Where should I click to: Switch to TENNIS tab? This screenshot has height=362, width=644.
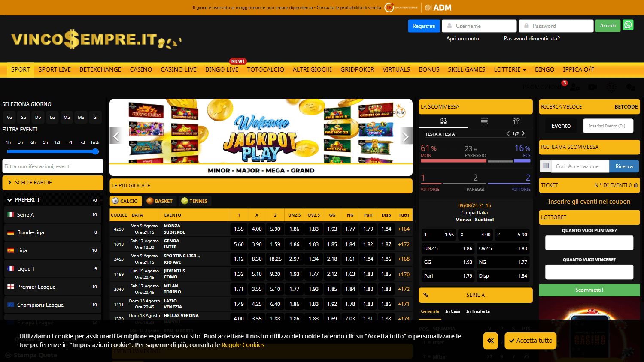tap(194, 201)
